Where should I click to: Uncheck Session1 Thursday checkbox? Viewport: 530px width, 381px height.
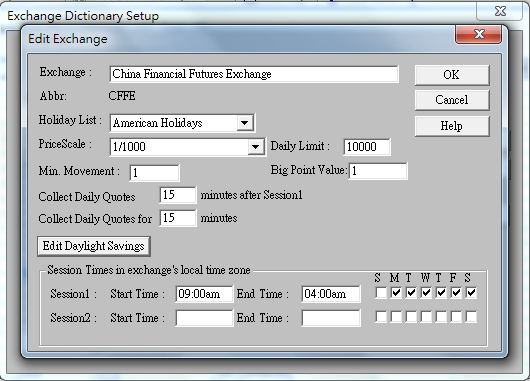[441, 293]
